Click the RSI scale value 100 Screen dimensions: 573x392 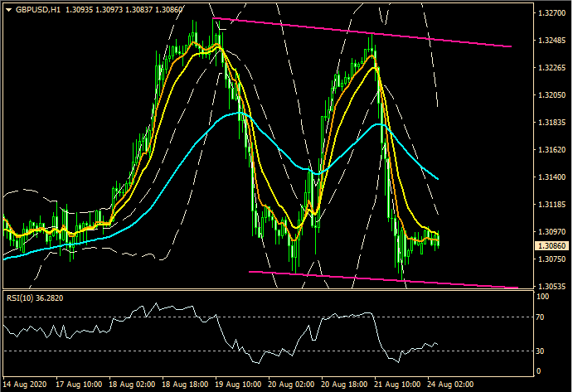point(543,296)
